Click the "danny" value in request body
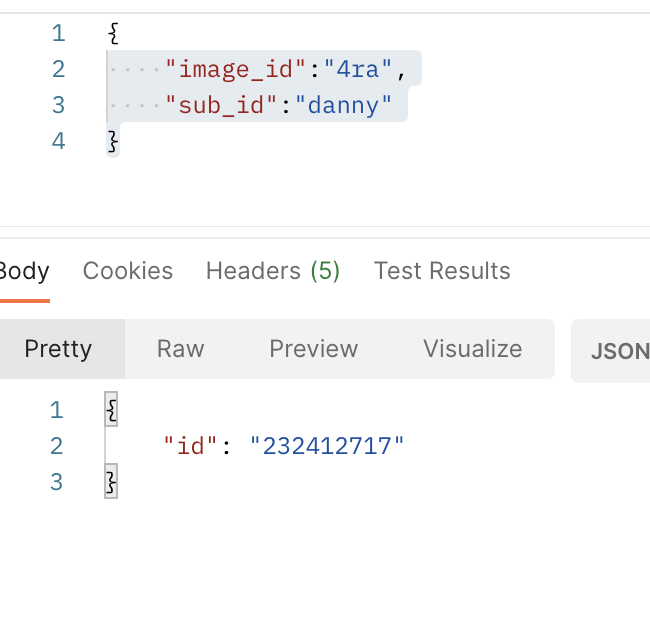 pos(343,105)
